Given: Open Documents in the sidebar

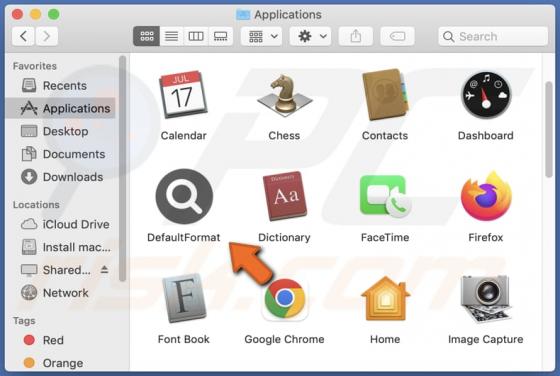Looking at the screenshot, I should (61, 154).
